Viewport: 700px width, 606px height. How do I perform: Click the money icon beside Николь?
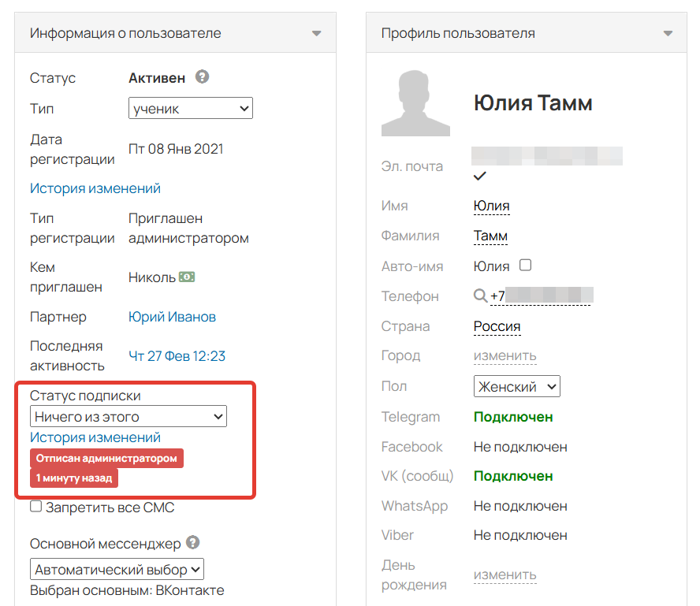pos(187,277)
